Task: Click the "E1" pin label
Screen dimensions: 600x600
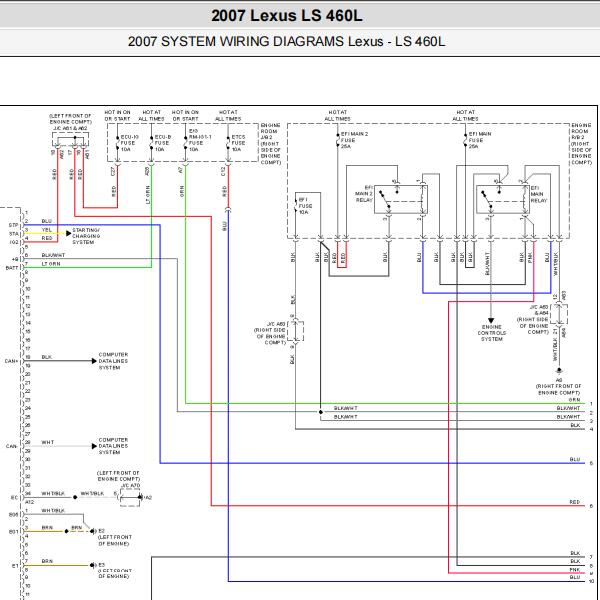Action: click(x=15, y=566)
